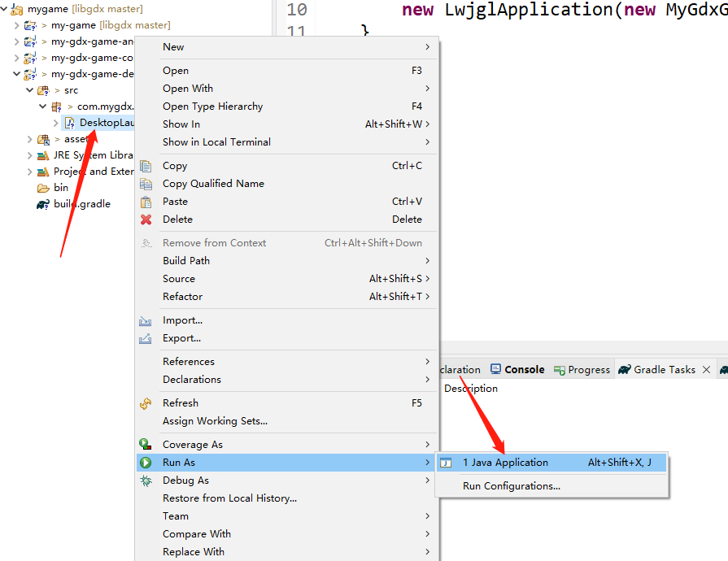Viewport: 728px width, 561px height.
Task: Select 1 Java Application submenu entry
Action: point(551,463)
